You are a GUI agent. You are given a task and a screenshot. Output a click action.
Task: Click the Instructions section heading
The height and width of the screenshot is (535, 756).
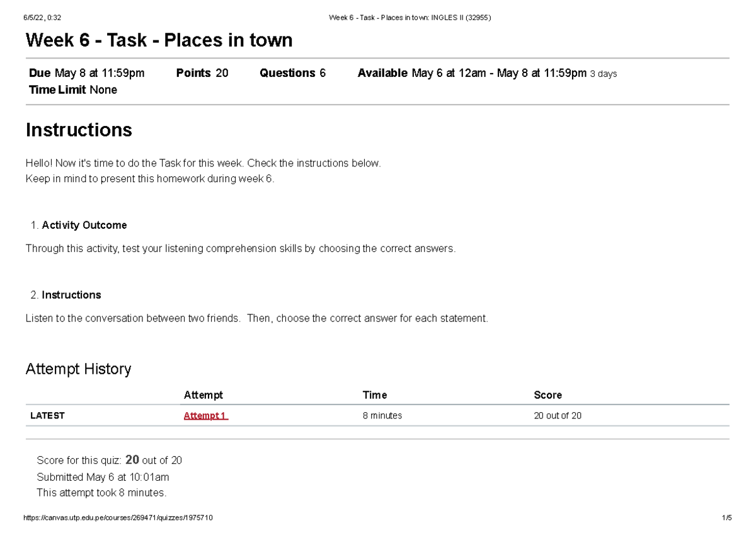click(x=79, y=130)
